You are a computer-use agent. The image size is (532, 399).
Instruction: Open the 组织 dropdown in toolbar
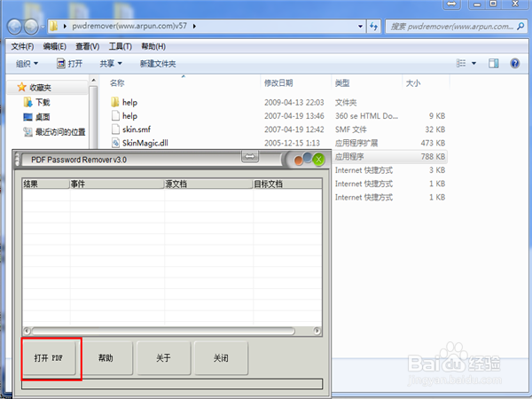pyautogui.click(x=27, y=64)
